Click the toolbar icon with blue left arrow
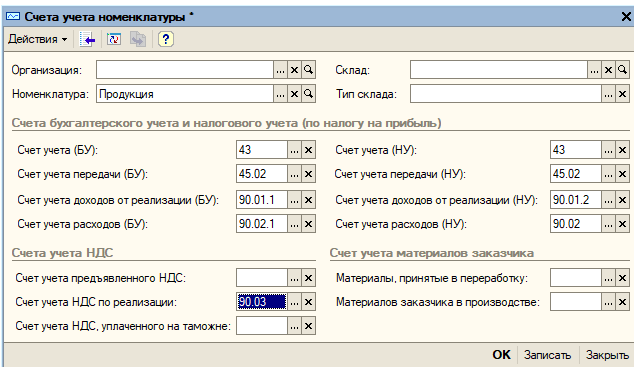Viewport: 634px width, 367px height. click(x=87, y=39)
